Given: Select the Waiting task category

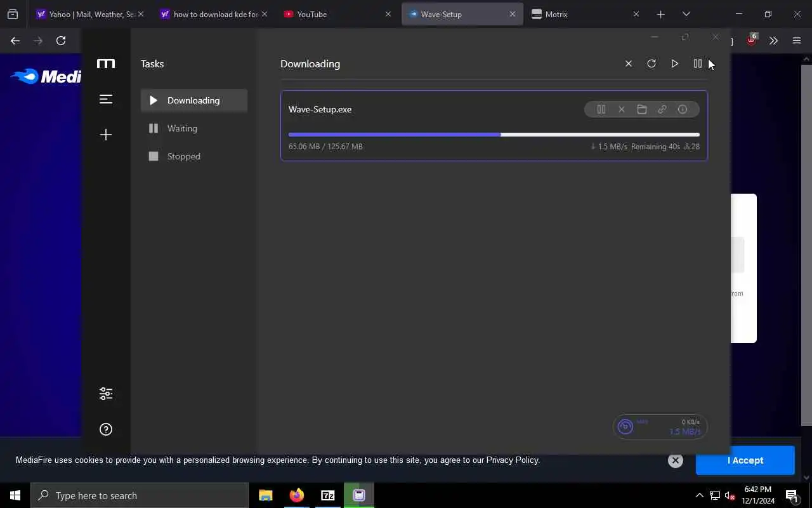Looking at the screenshot, I should (x=194, y=128).
